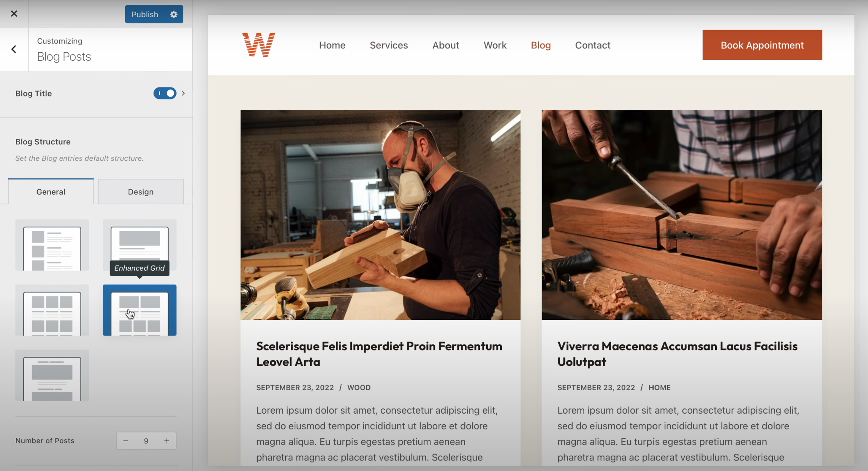868x471 pixels.
Task: Click the Publish button
Action: (x=145, y=14)
